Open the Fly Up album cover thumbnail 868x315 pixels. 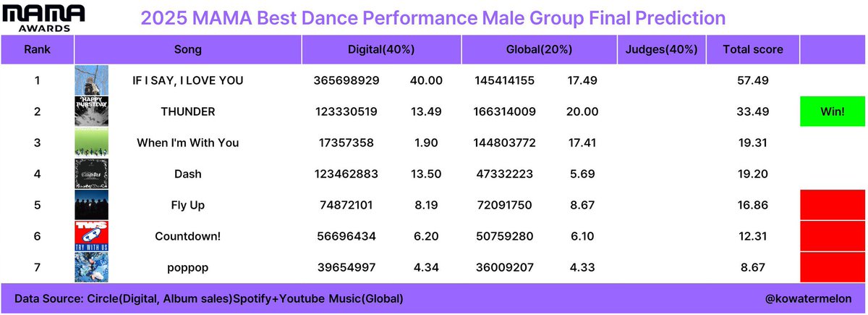click(92, 205)
